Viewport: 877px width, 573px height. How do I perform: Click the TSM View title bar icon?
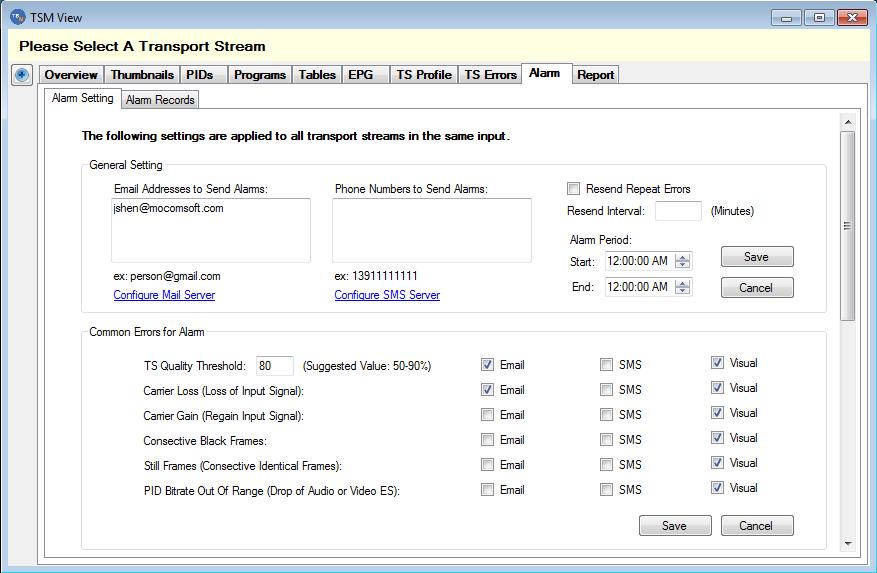click(17, 17)
